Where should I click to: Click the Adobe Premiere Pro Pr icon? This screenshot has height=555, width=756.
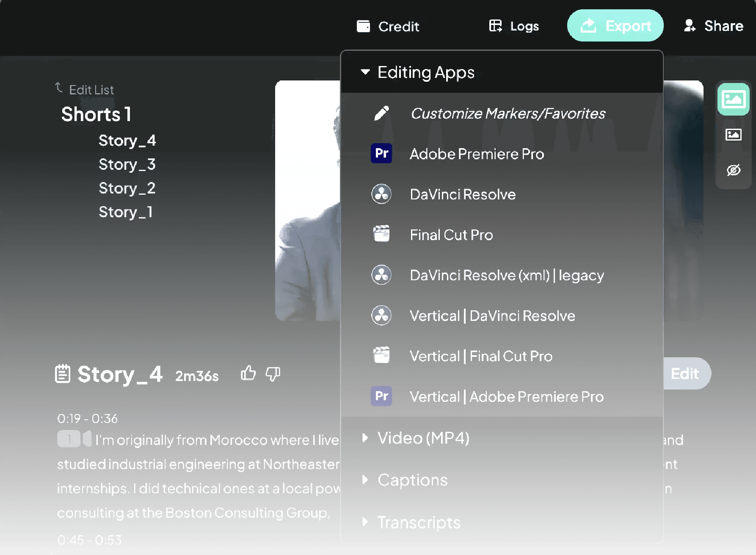pyautogui.click(x=381, y=153)
